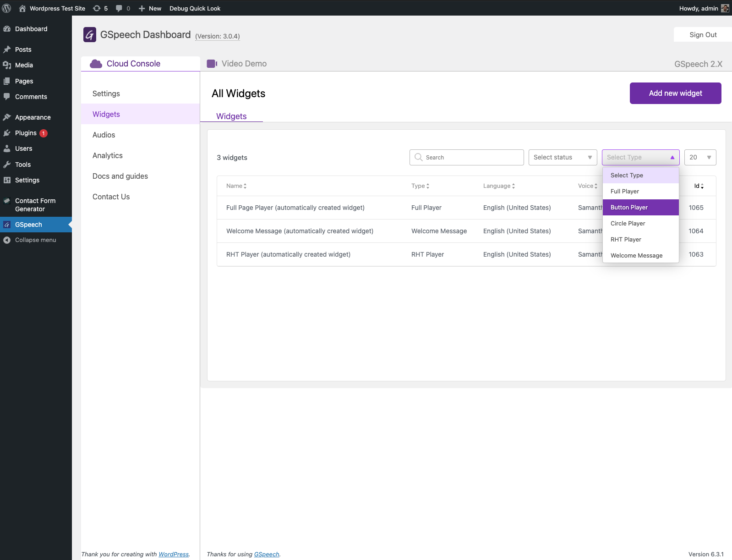Sort table by Language column

tap(499, 186)
